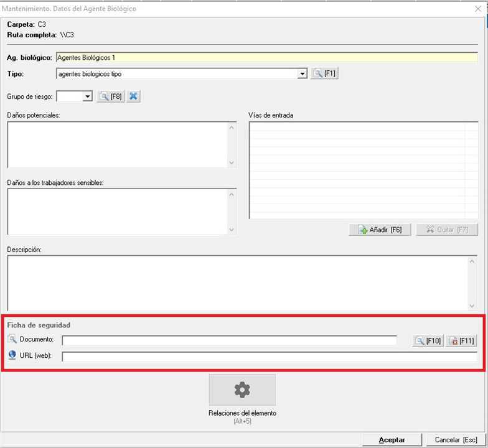Viewport: 488px width, 448px height.
Task: Click trabajadores sensibles scrollbar down arrow
Action: click(232, 230)
